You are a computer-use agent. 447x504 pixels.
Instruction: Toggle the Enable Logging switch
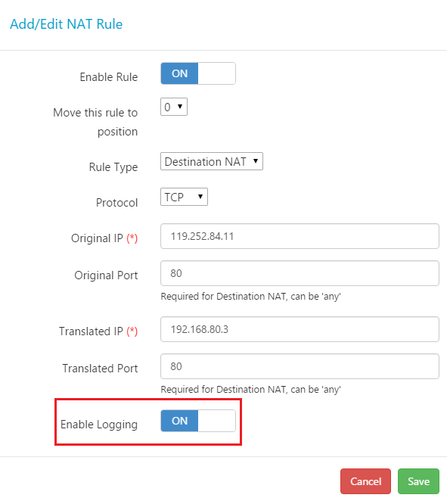(198, 421)
